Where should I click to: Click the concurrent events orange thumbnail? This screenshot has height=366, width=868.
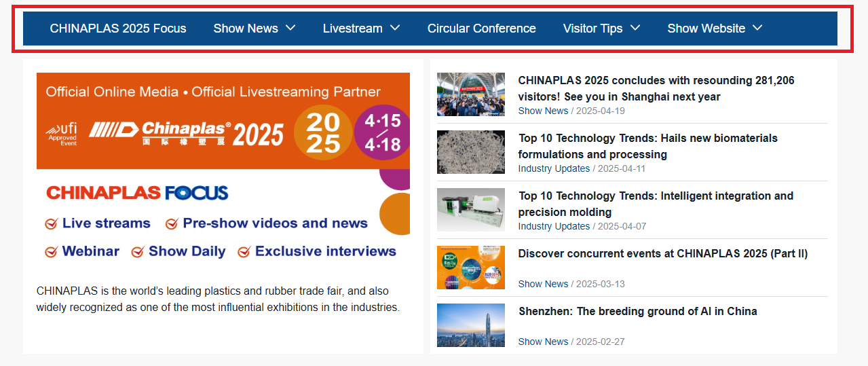[x=470, y=268]
